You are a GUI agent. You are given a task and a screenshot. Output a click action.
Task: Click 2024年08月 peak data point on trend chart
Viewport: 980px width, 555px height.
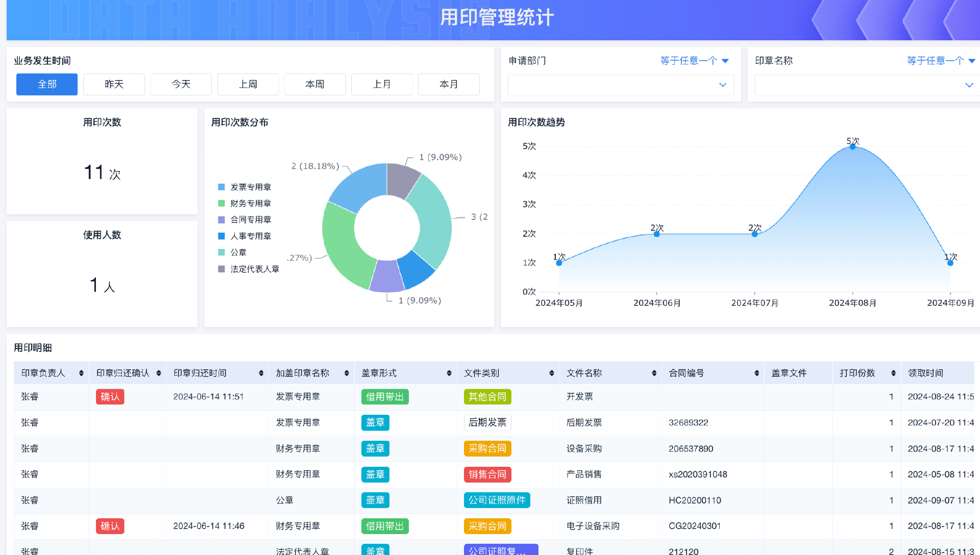point(852,147)
